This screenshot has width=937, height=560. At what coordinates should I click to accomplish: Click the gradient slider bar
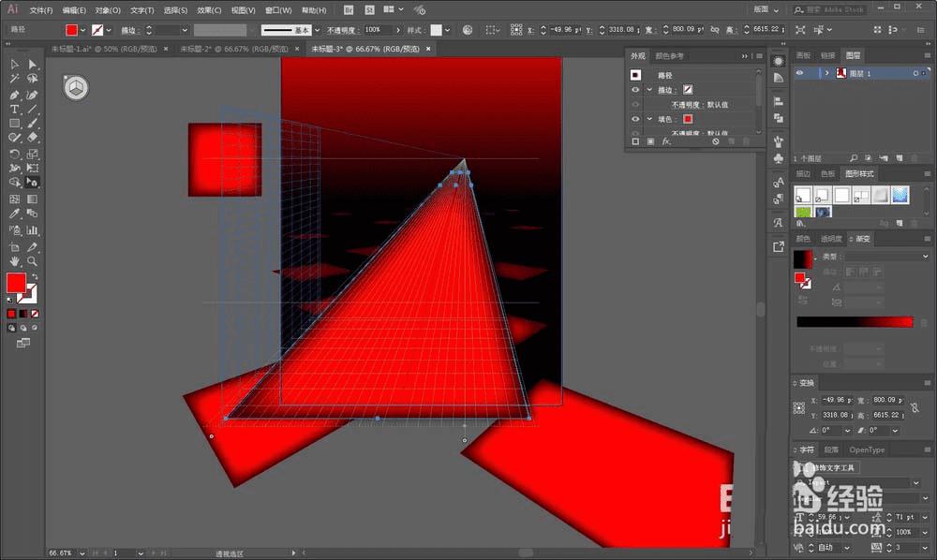pyautogui.click(x=855, y=322)
